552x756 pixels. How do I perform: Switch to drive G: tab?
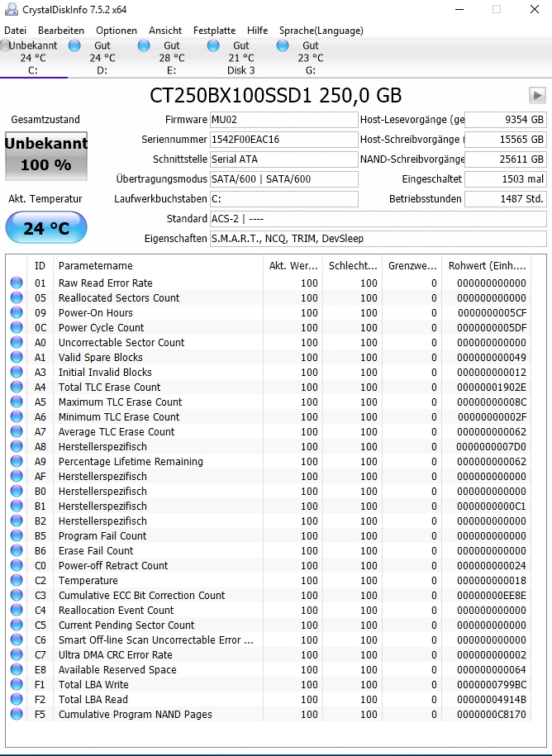pos(311,58)
